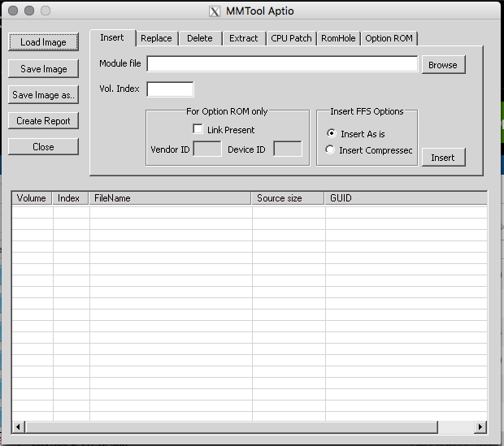This screenshot has width=504, height=446.
Task: Click the Vol. Index input box
Action: click(x=170, y=89)
